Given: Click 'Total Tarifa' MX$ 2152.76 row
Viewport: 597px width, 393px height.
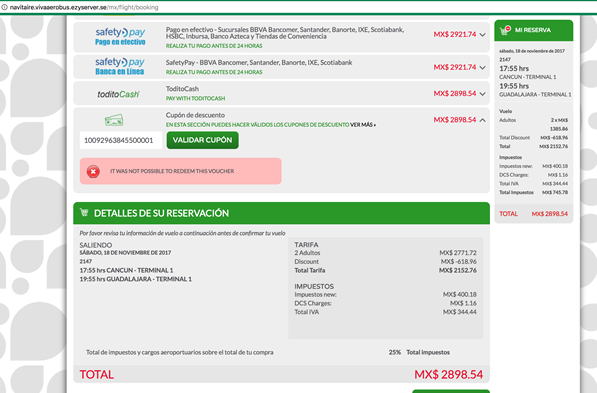Looking at the screenshot, I should 385,270.
